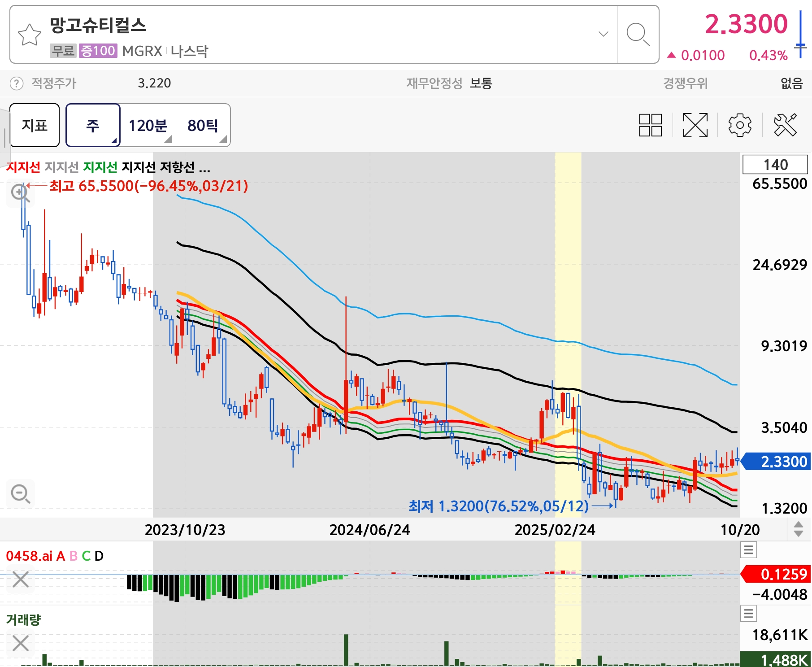The width and height of the screenshot is (812, 667).
Task: Select the 주 weekly period tab
Action: click(93, 125)
